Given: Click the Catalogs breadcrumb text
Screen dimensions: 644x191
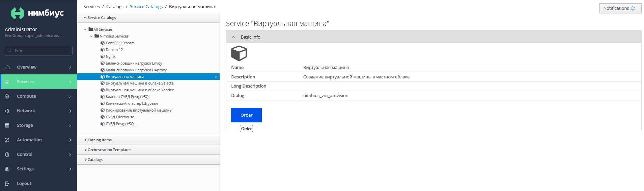Looking at the screenshot, I should pos(115,7).
